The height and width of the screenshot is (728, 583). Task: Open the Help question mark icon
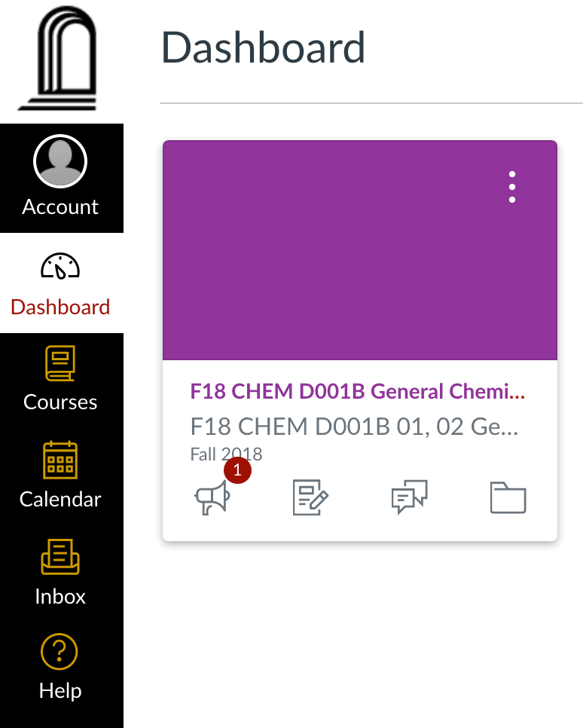point(60,651)
